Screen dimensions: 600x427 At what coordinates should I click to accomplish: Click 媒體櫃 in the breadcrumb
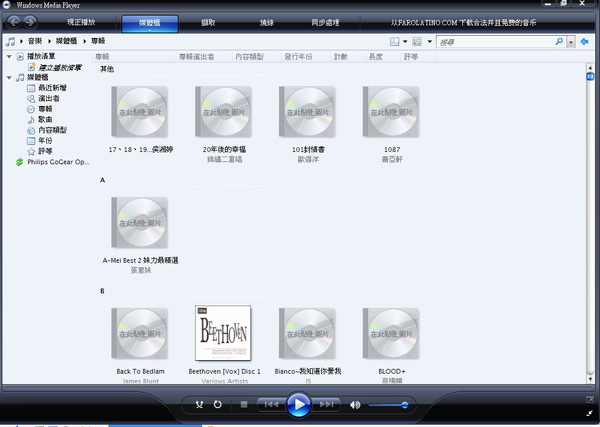[x=66, y=41]
